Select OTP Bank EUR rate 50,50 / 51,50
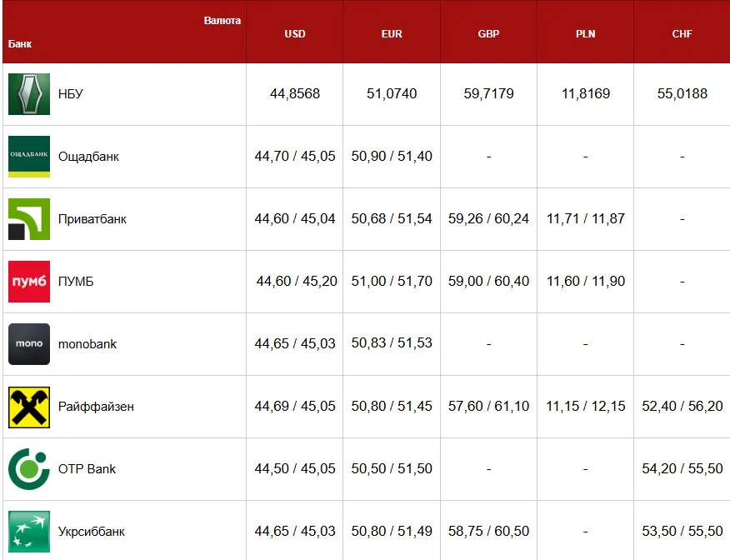Viewport: 730px width, 560px height. pyautogui.click(x=392, y=469)
